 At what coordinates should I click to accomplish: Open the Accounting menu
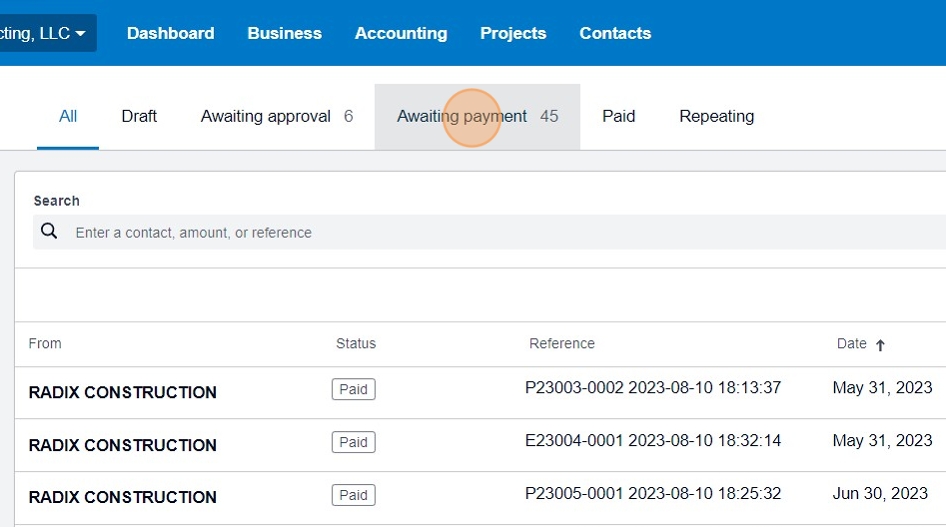click(401, 33)
